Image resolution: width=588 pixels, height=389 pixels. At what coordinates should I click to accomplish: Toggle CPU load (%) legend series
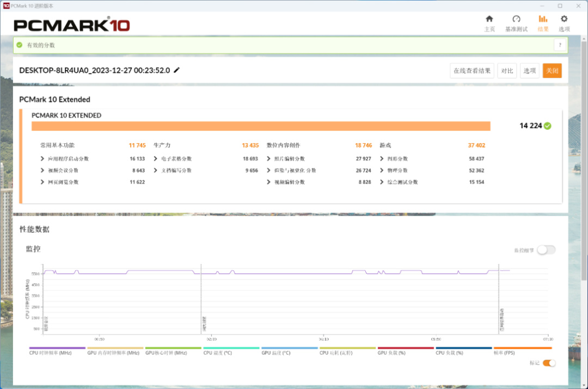pos(464,351)
